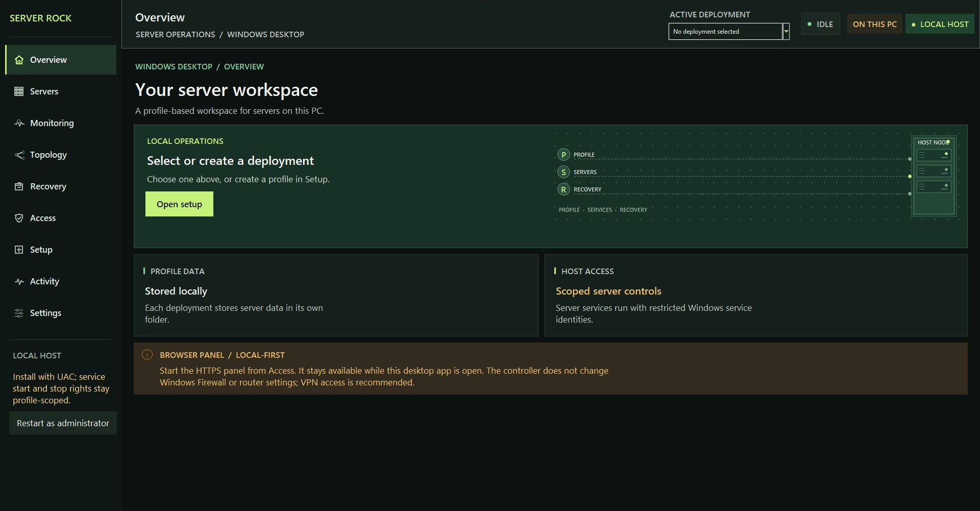
Task: Click the Settings sliders icon in sidebar
Action: pyautogui.click(x=19, y=313)
